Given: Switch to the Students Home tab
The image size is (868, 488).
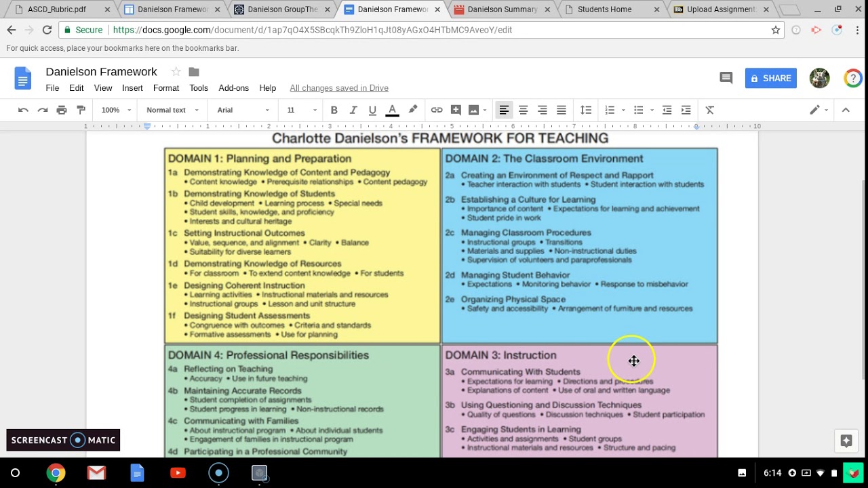Looking at the screenshot, I should tap(610, 9).
